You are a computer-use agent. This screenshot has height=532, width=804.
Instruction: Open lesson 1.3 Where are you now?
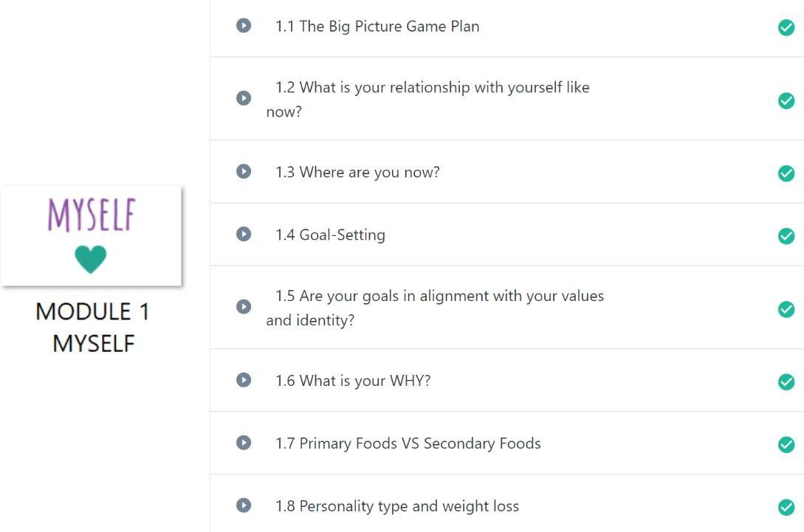pyautogui.click(x=357, y=172)
